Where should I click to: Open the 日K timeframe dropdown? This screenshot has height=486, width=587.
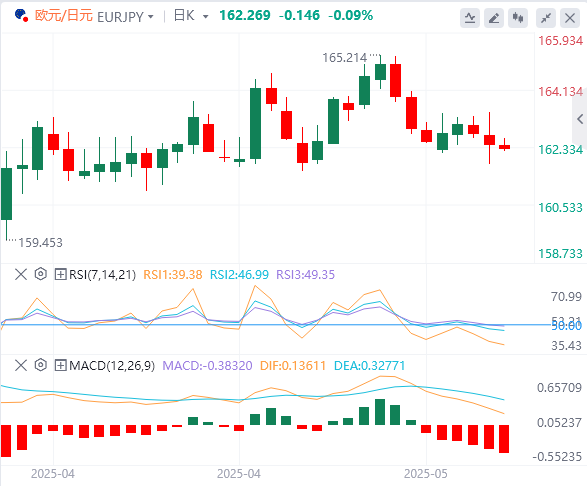(x=191, y=16)
